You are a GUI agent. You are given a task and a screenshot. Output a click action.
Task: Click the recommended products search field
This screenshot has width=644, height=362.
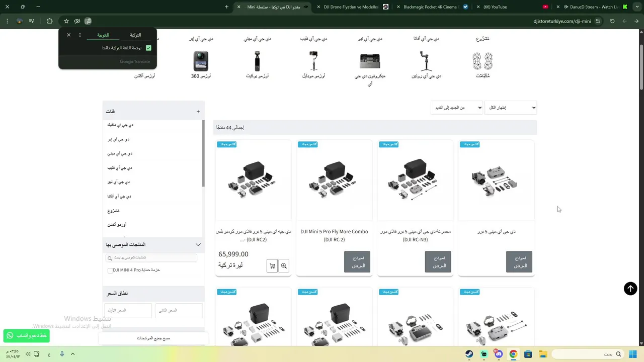point(151,258)
